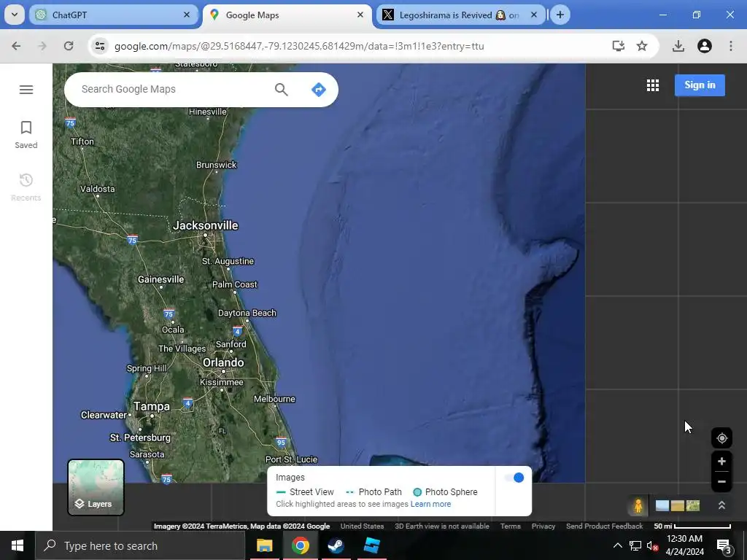The image size is (747, 560).
Task: Click the Terms link in footer
Action: [x=510, y=526]
